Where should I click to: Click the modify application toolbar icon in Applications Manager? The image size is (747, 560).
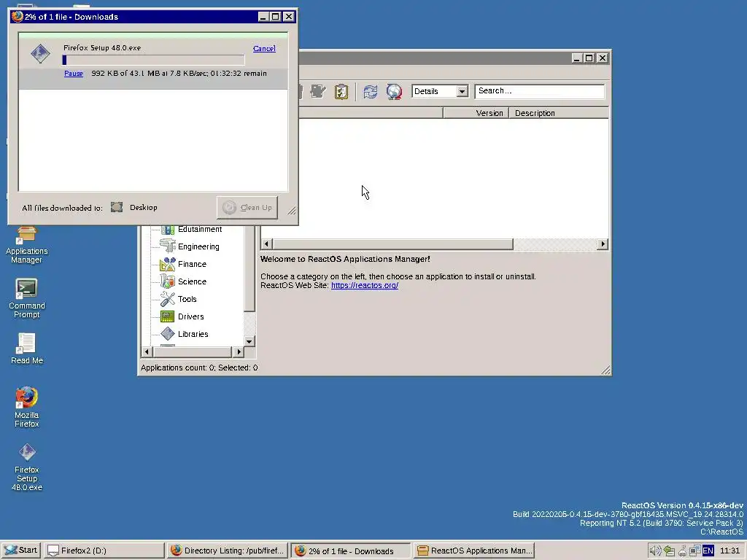pyautogui.click(x=318, y=91)
